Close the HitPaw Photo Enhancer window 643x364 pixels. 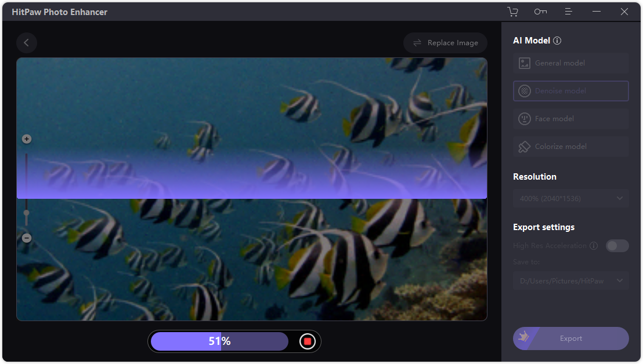coord(624,12)
